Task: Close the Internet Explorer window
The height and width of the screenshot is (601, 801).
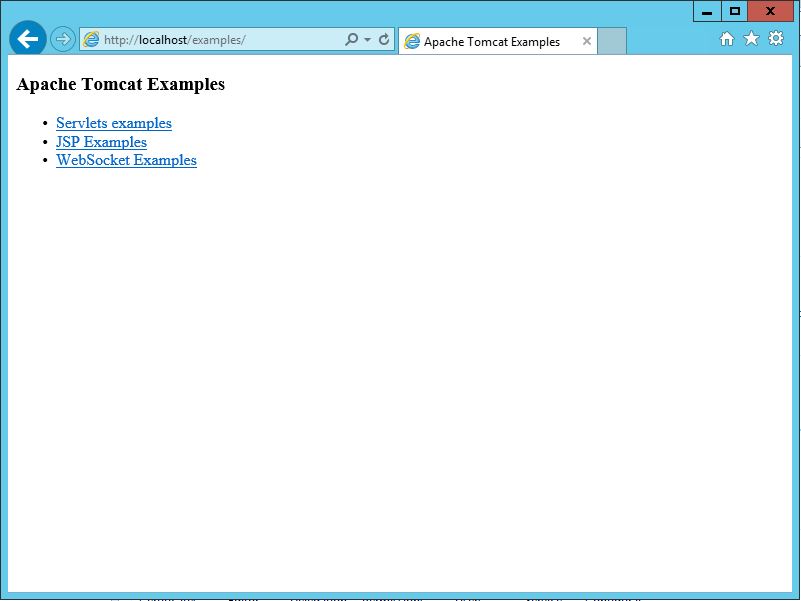Action: tap(770, 11)
